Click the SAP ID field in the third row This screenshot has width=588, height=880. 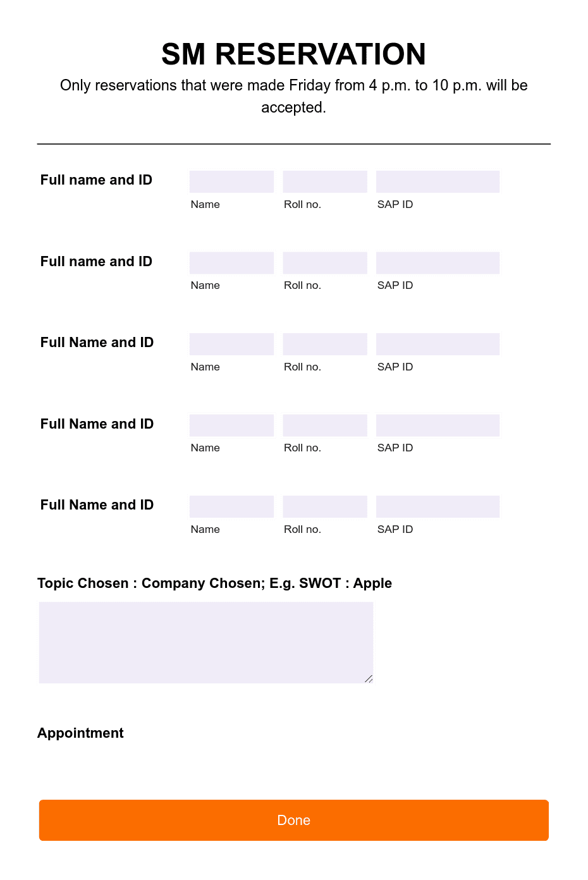tap(438, 344)
